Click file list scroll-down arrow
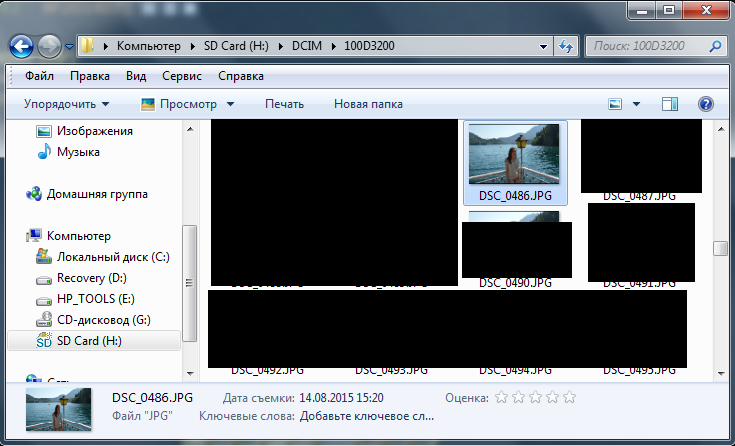This screenshot has height=446, width=735. click(x=721, y=373)
